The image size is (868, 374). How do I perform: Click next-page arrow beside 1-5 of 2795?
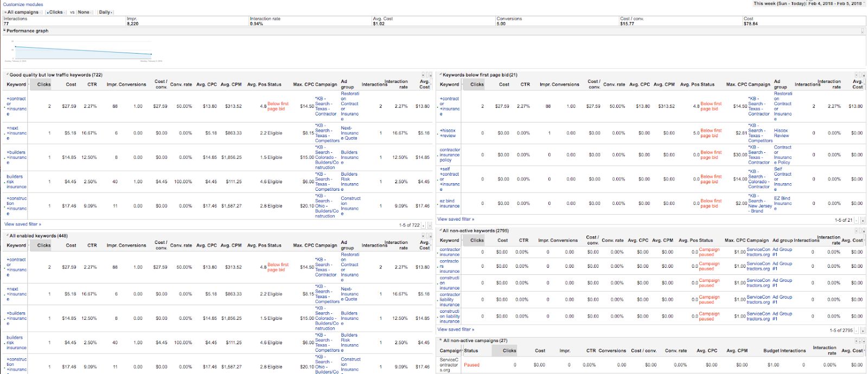pos(861,330)
